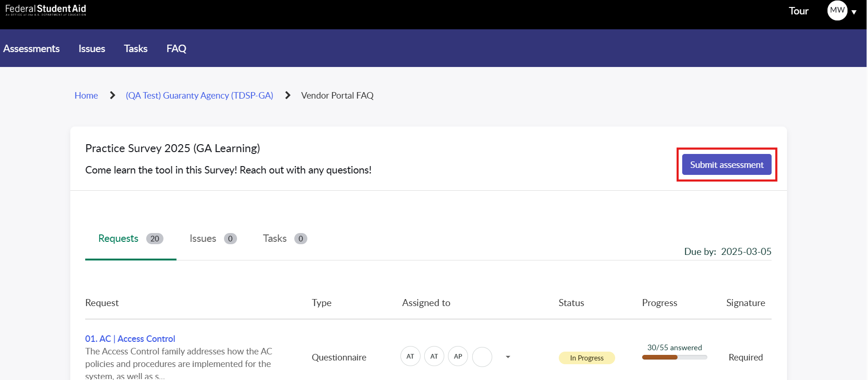Click the Federal Student Aid logo
868x380 pixels.
46,10
